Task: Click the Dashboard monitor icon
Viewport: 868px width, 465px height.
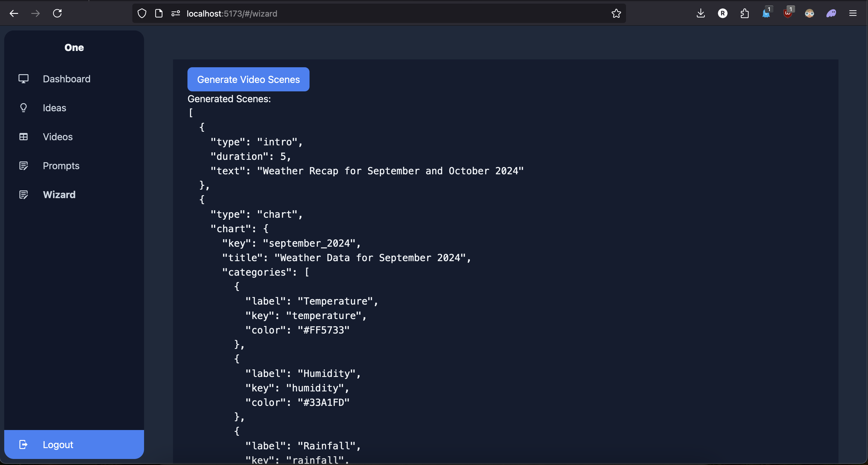Action: click(23, 79)
